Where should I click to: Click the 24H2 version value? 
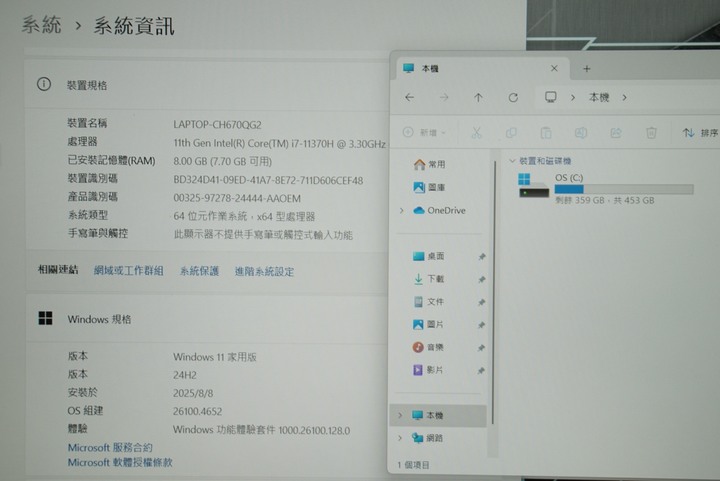point(185,375)
